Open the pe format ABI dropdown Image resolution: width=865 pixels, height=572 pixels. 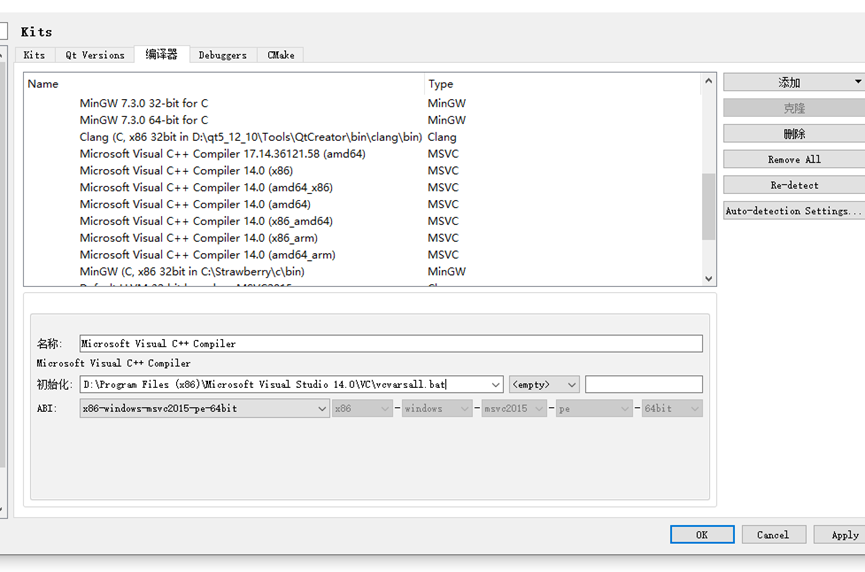pos(594,409)
